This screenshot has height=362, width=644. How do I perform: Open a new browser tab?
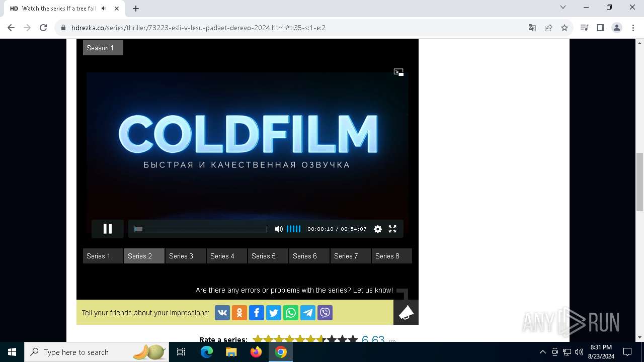136,9
